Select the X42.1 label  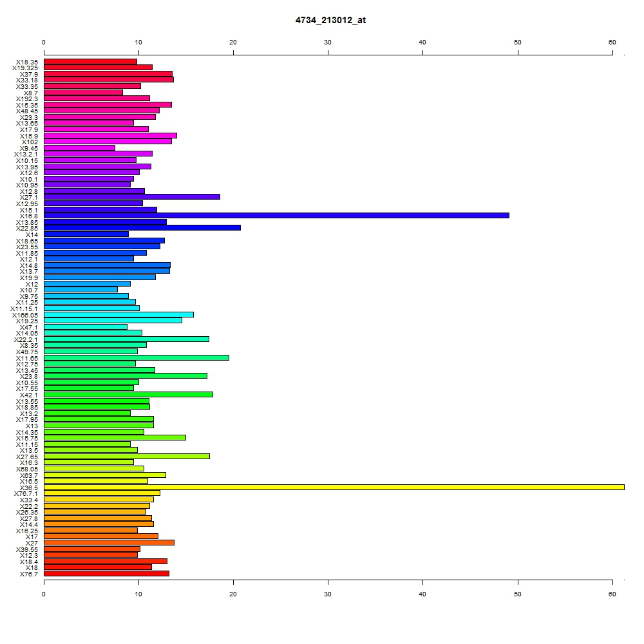click(29, 395)
